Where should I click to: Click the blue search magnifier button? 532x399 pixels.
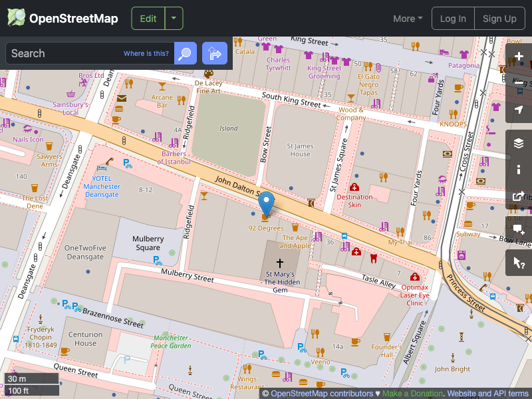pos(185,53)
